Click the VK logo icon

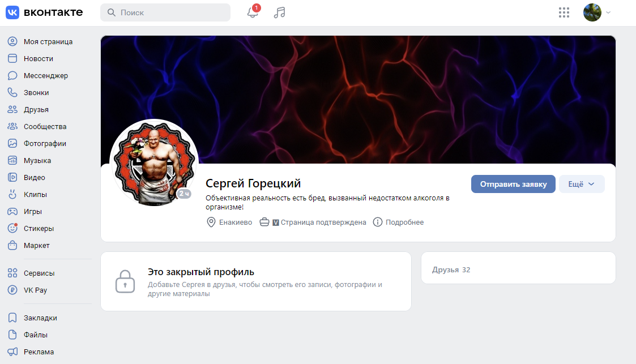tap(12, 12)
